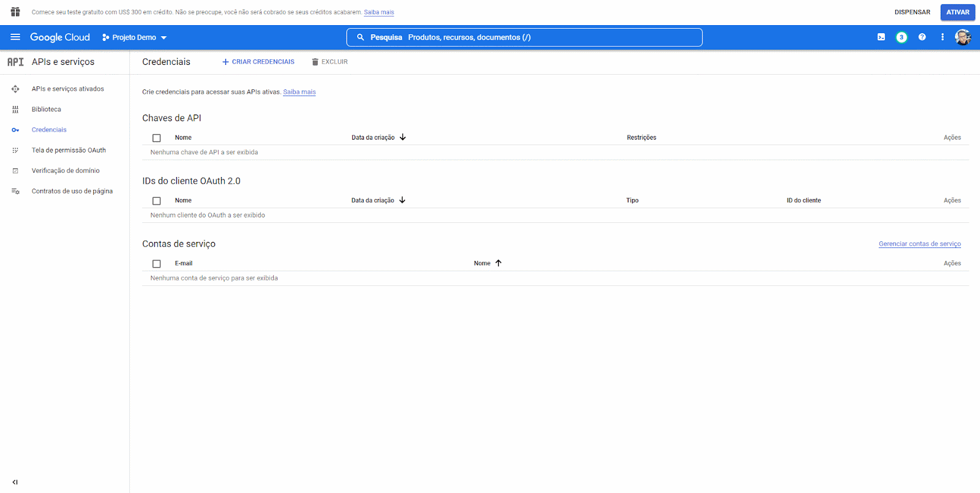The height and width of the screenshot is (493, 980).
Task: Click APIs e serviços sidebar title
Action: (x=63, y=62)
